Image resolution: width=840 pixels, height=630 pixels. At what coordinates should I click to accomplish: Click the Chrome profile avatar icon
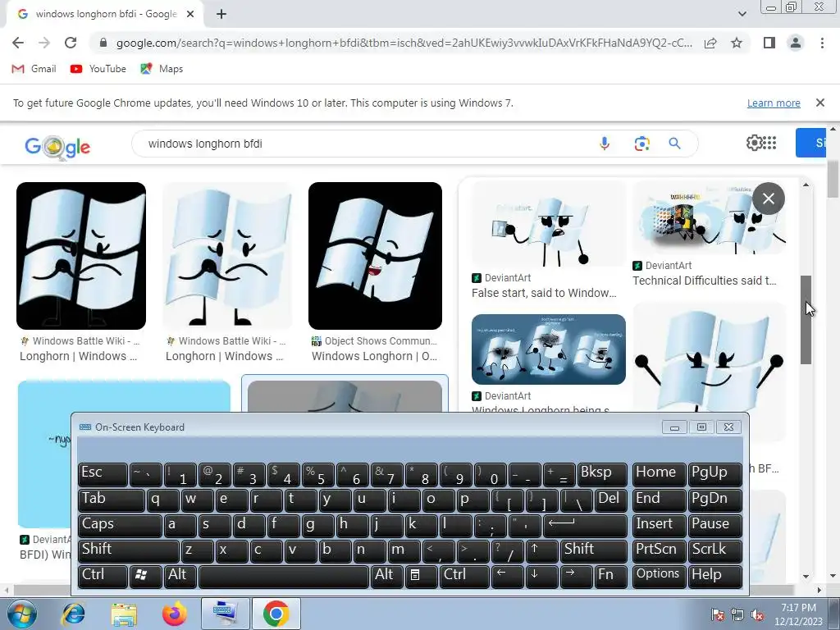[796, 43]
